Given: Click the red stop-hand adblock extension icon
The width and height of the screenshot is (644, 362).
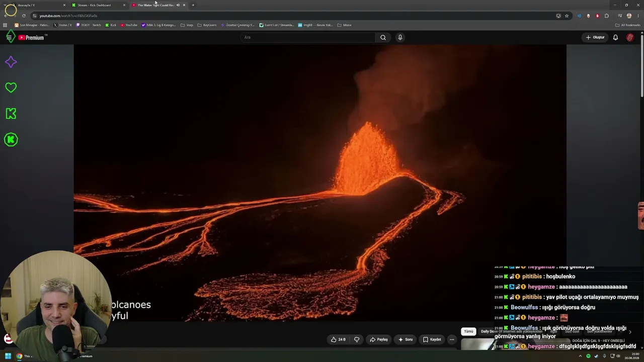Looking at the screenshot, I should pyautogui.click(x=598, y=16).
